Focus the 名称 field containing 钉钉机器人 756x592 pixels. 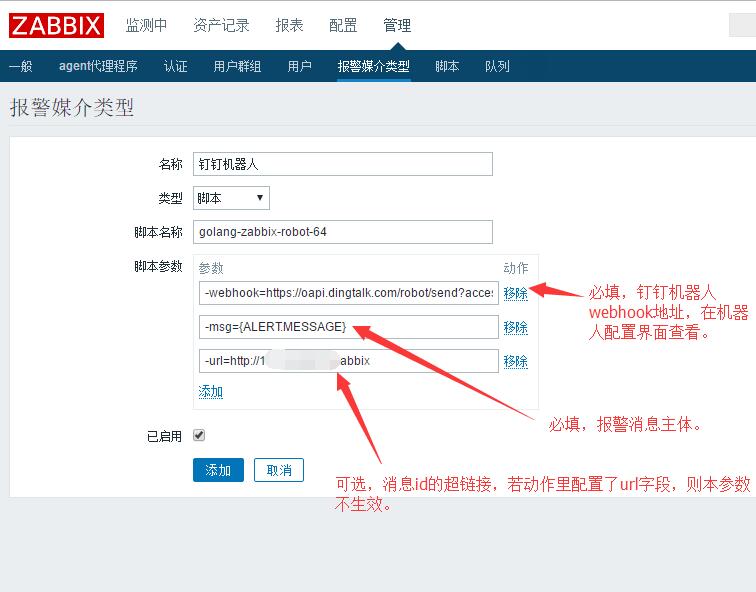(x=343, y=164)
